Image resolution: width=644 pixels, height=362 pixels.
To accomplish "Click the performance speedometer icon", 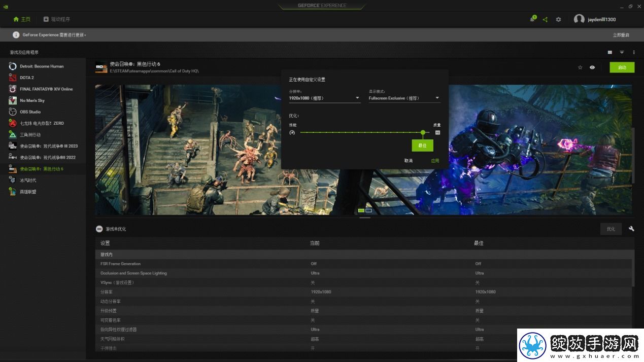I will pos(292,133).
